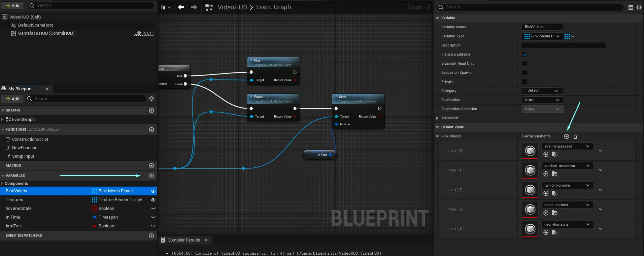Click Edit in C++ link
This screenshot has width=644, height=256.
coord(144,33)
